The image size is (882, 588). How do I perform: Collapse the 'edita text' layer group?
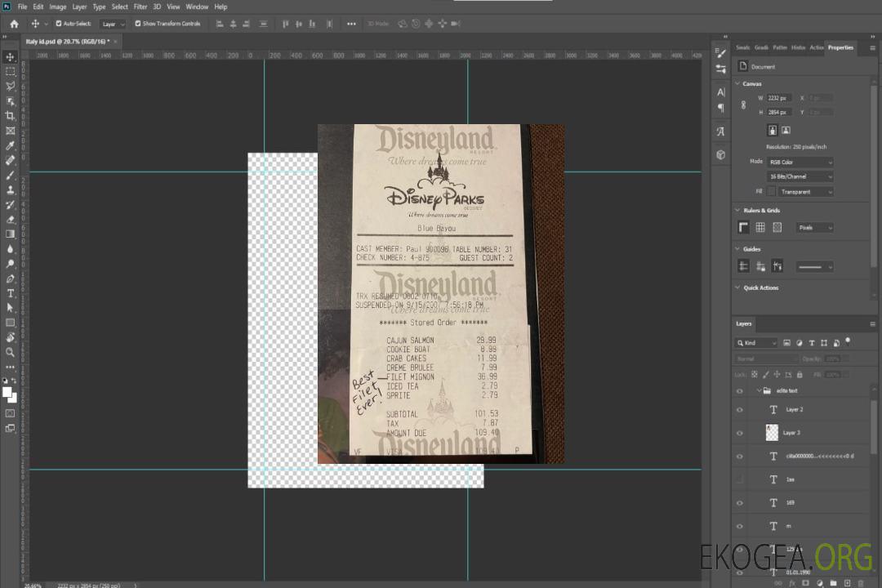[759, 390]
